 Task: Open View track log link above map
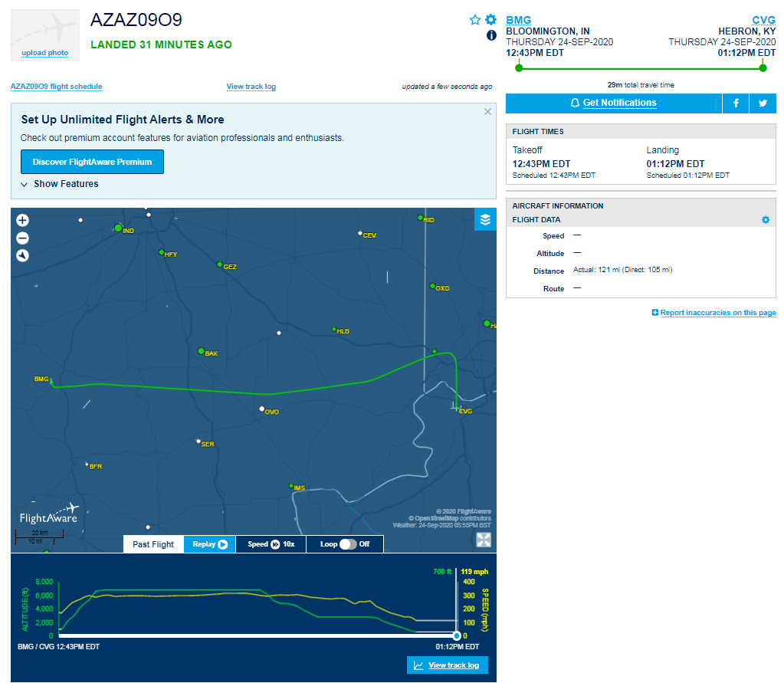coord(251,87)
